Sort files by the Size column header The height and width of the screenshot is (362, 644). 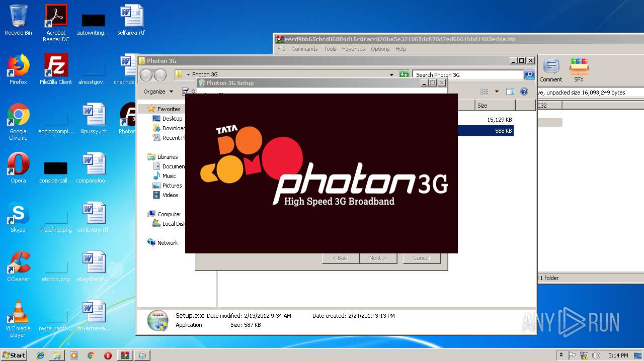coord(495,106)
